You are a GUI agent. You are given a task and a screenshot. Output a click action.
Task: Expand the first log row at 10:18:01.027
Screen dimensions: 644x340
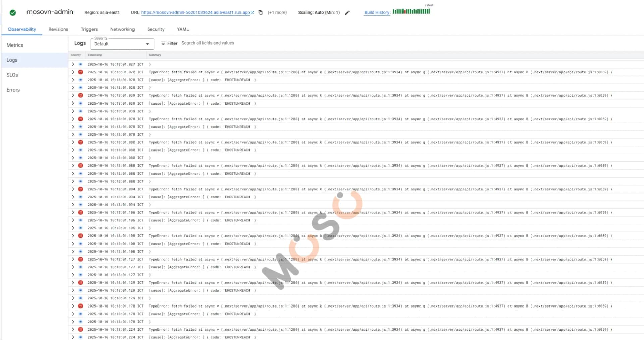tap(73, 64)
